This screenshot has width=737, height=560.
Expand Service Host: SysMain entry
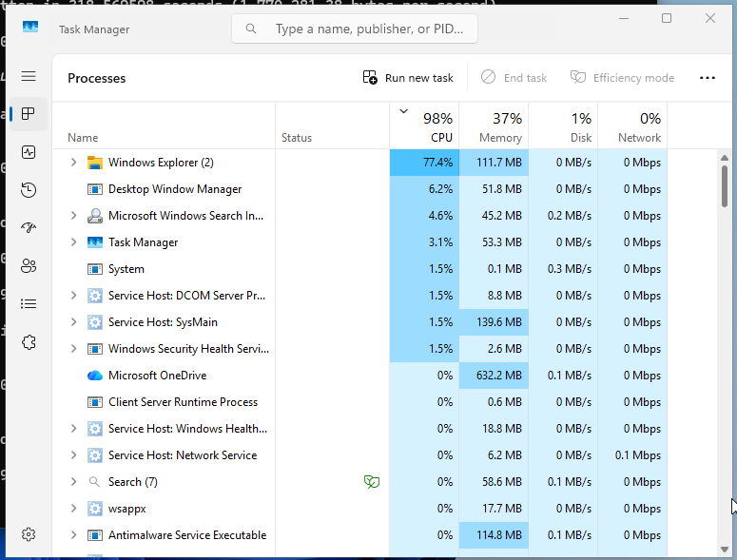click(74, 321)
